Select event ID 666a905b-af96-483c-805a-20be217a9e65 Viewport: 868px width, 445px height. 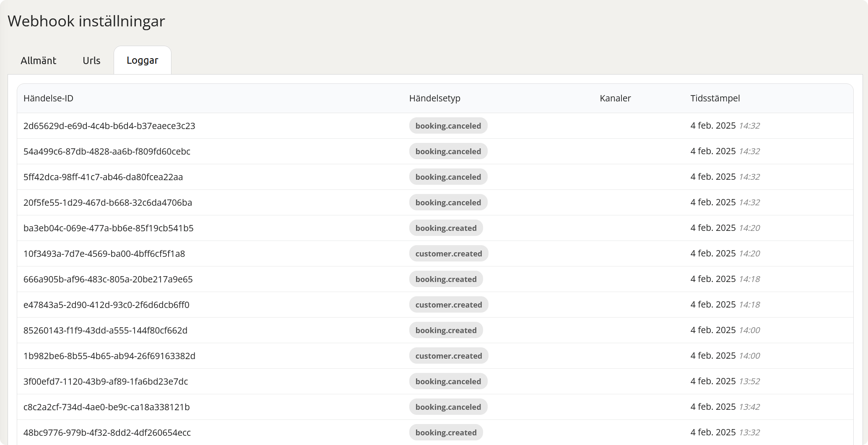tap(108, 279)
